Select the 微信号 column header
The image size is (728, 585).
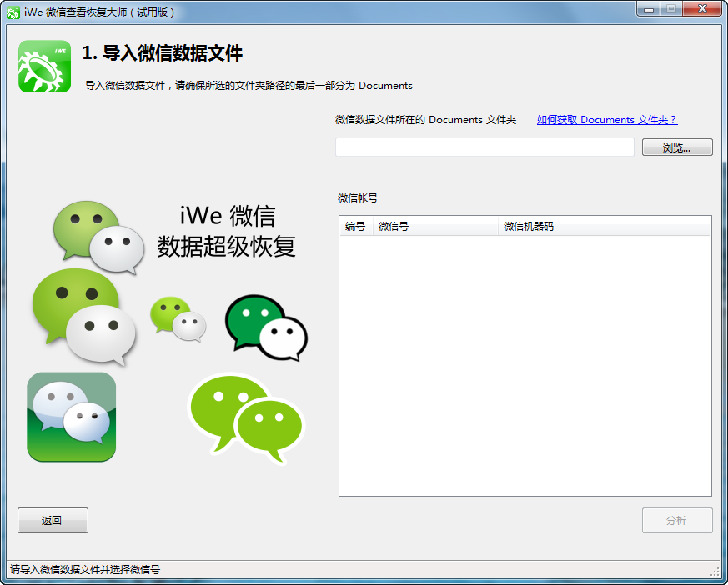coord(435,227)
